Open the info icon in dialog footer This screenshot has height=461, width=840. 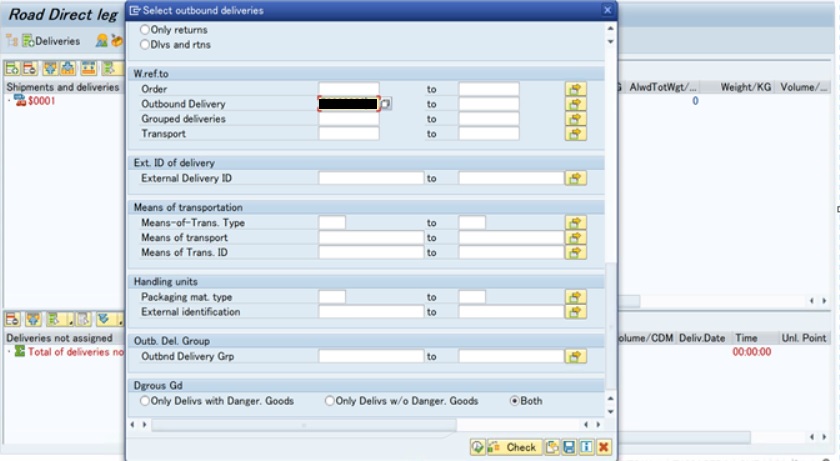coord(585,447)
